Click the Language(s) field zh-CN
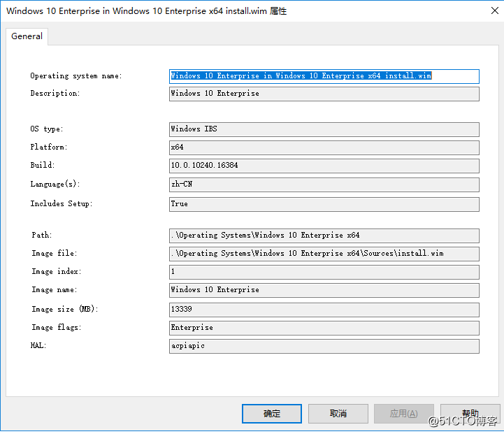Screen dimensions: 504x434 (324, 185)
